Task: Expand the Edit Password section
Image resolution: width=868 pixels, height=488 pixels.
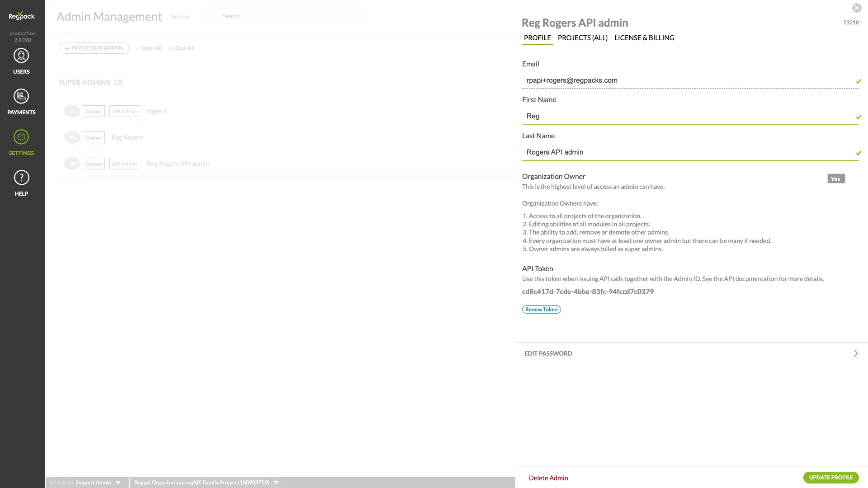Action: 691,353
